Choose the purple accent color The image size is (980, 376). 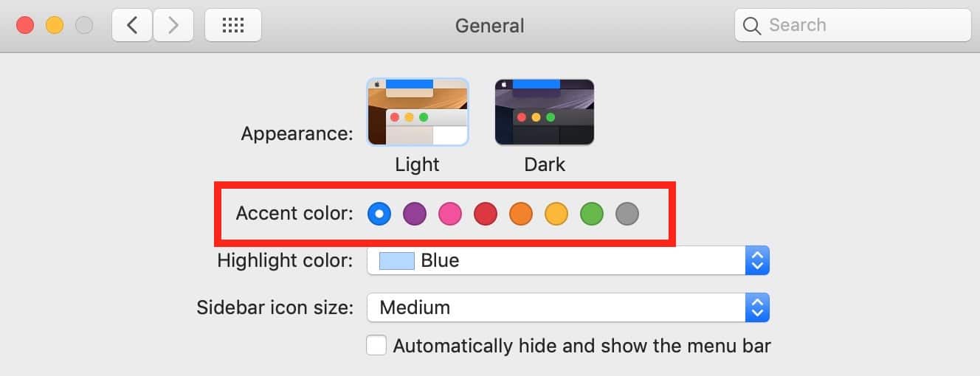415,215
